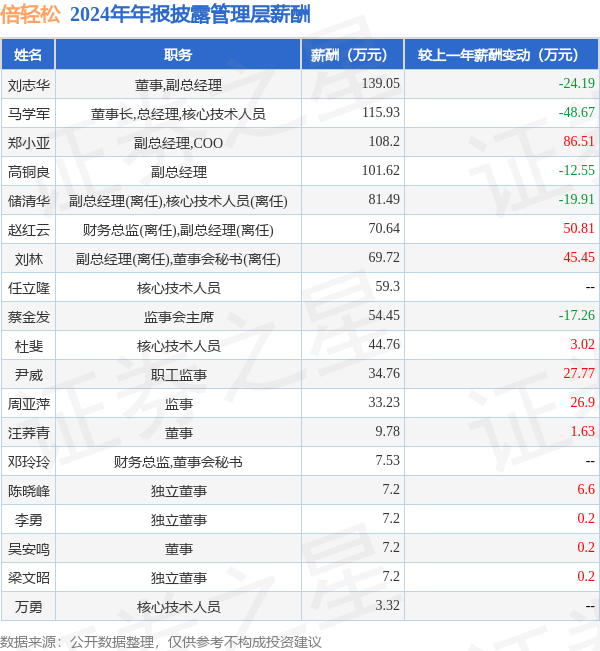Click the position 财务总监,董事会秘书
The height and width of the screenshot is (651, 600).
tap(178, 462)
